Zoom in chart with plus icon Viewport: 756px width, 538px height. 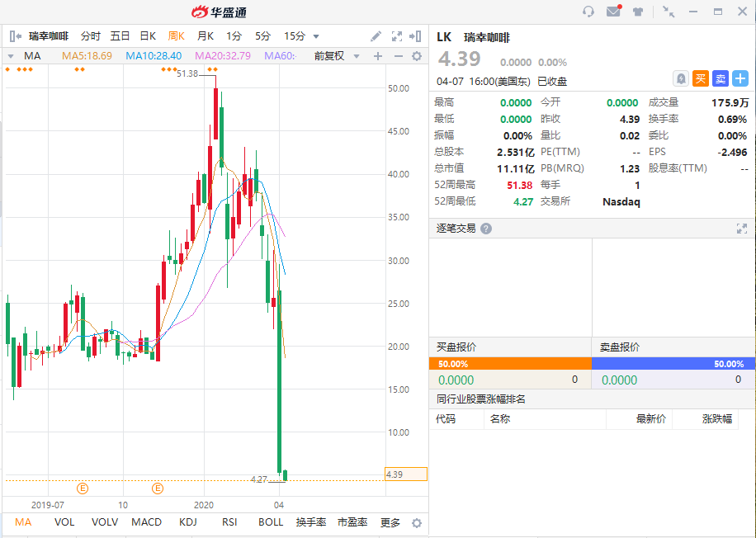(x=378, y=56)
